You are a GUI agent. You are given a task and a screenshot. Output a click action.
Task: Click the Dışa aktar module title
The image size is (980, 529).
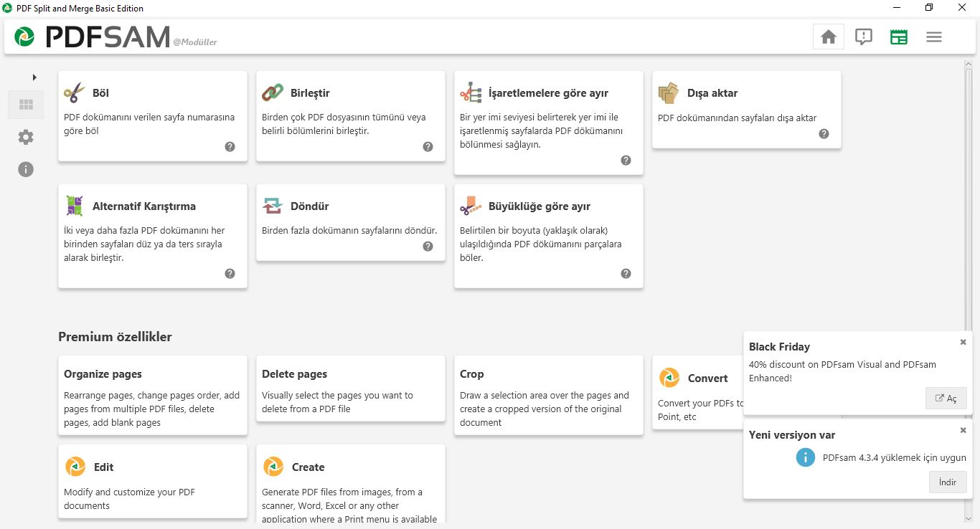[712, 93]
